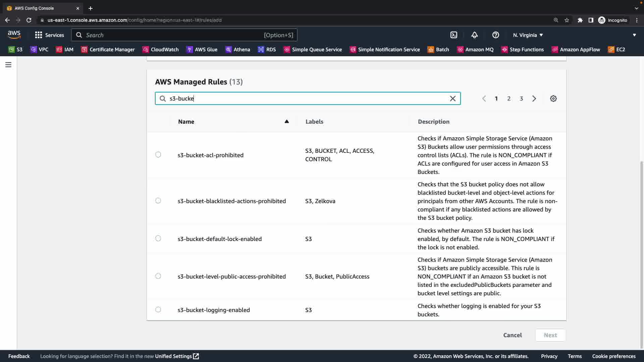Open CloudWatch bookmark shortcut
644x362 pixels.
click(160, 50)
